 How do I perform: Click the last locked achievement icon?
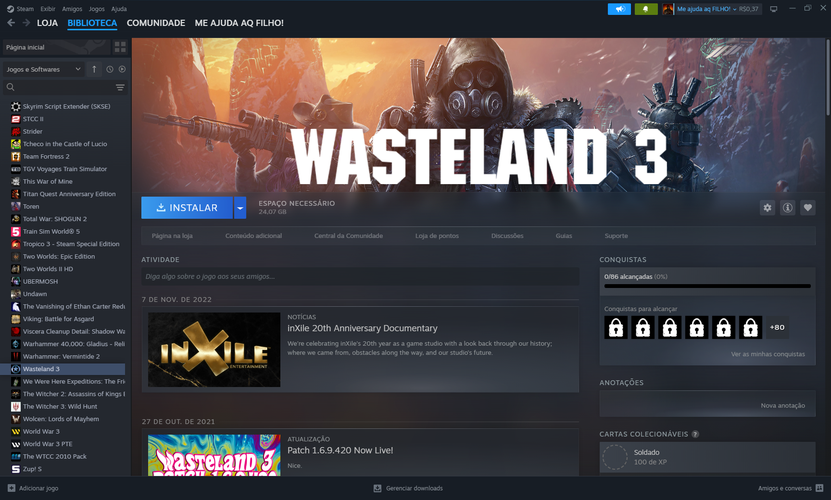750,328
